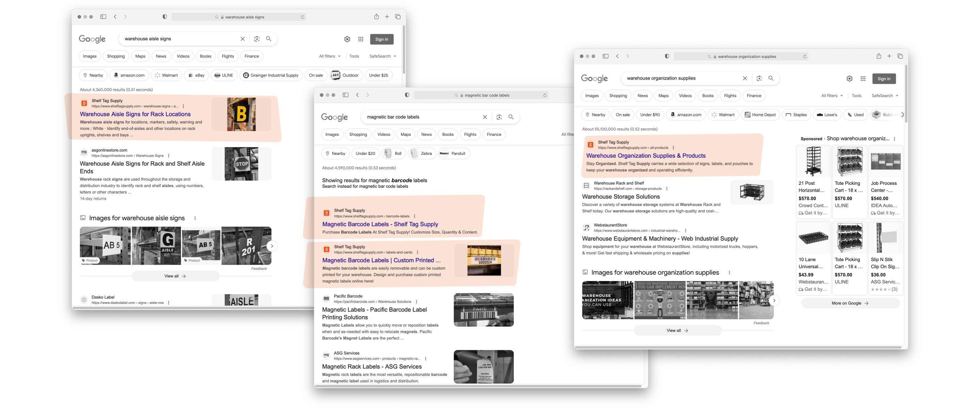Expand more filter chips after Rubbermaid chip
Viewport: 980px width, 408px height.
coord(902,115)
